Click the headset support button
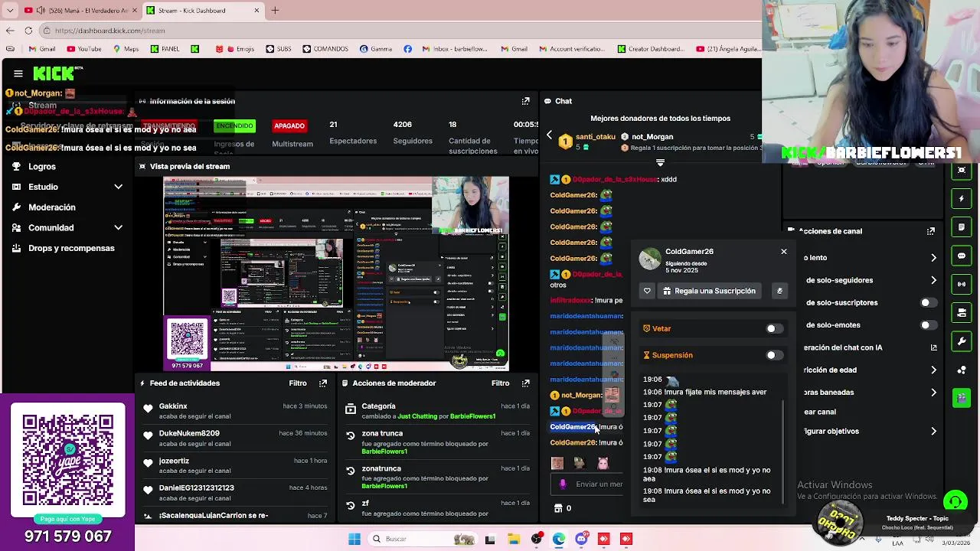Image resolution: width=980 pixels, height=551 pixels. coord(955,502)
